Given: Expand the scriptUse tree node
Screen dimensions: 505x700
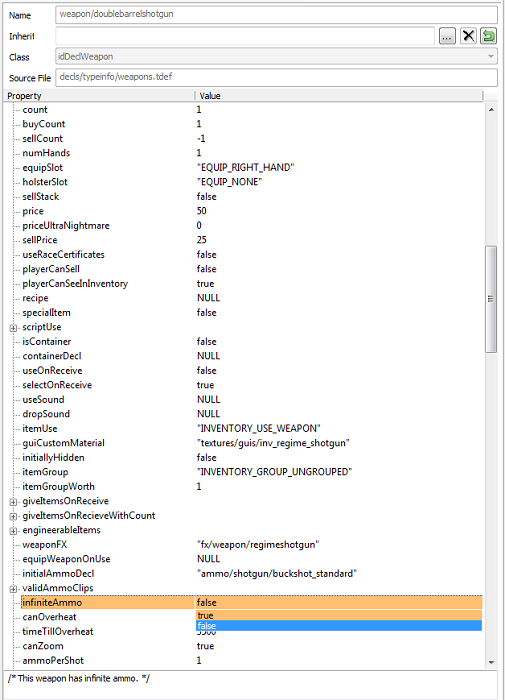Looking at the screenshot, I should [13, 328].
